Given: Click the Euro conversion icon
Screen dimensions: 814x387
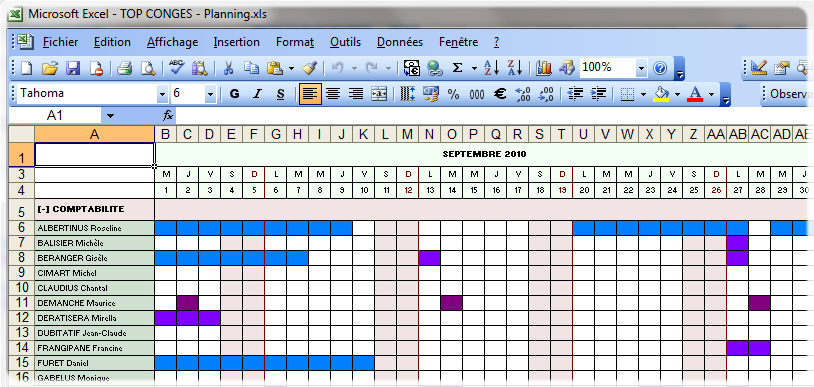Looking at the screenshot, I should coord(411,68).
